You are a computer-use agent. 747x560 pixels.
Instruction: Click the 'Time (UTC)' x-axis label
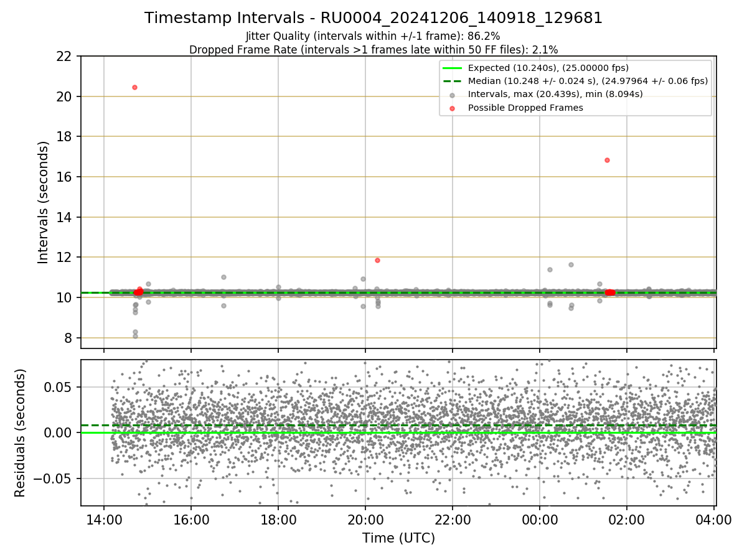pos(398,538)
